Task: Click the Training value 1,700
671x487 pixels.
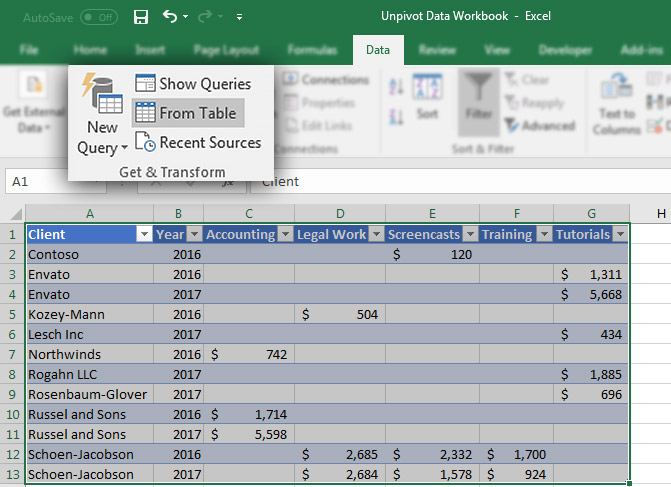Action: pyautogui.click(x=517, y=454)
